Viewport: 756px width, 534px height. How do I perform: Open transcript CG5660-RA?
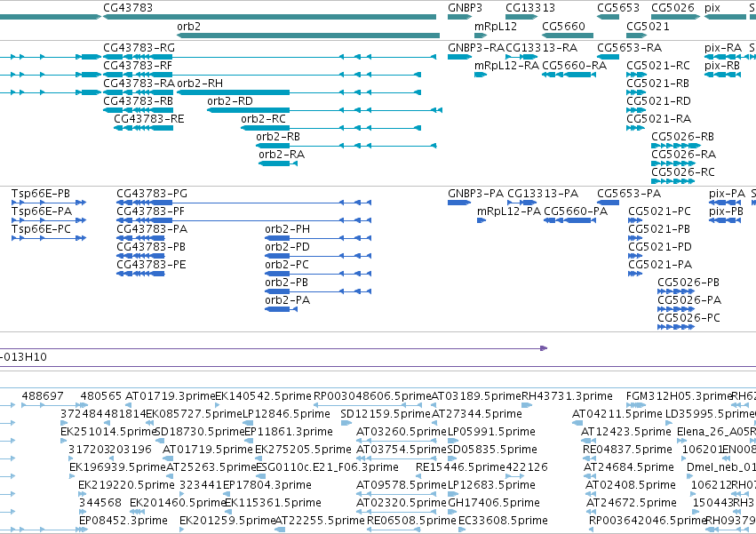point(569,75)
